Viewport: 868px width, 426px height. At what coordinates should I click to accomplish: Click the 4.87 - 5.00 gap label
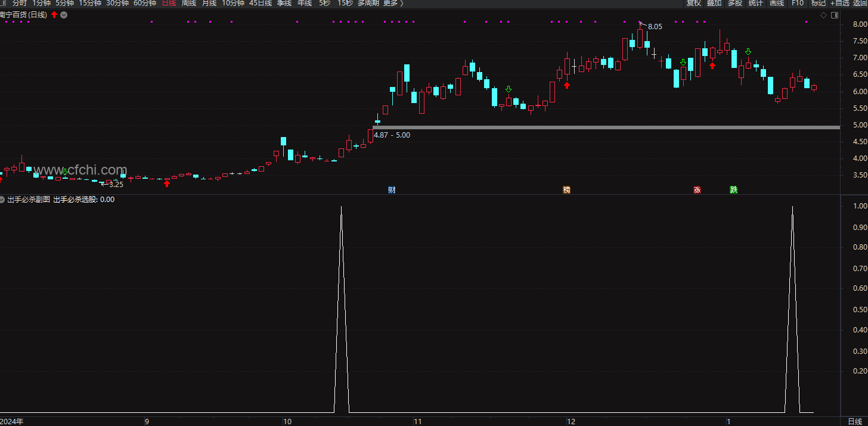coord(392,135)
